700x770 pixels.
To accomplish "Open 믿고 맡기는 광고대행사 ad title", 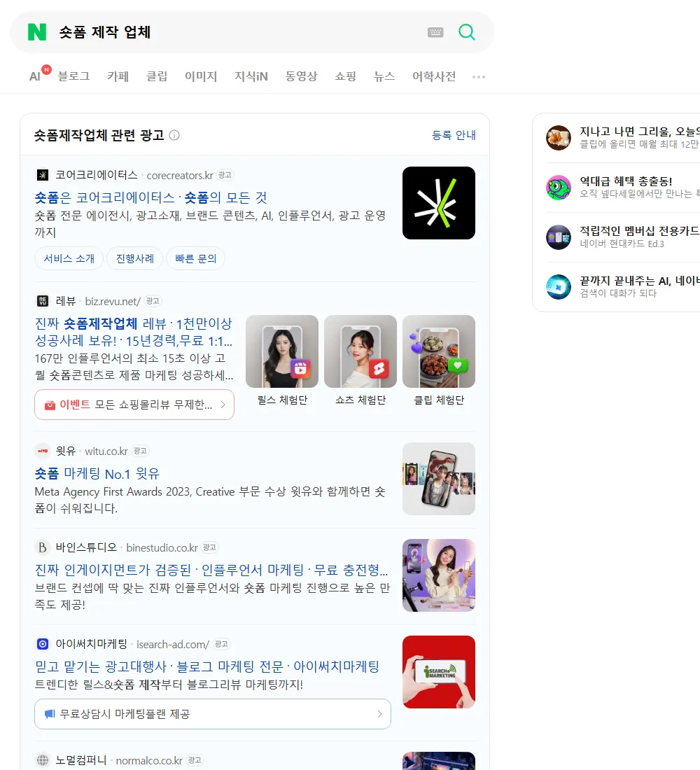I will [x=206, y=666].
